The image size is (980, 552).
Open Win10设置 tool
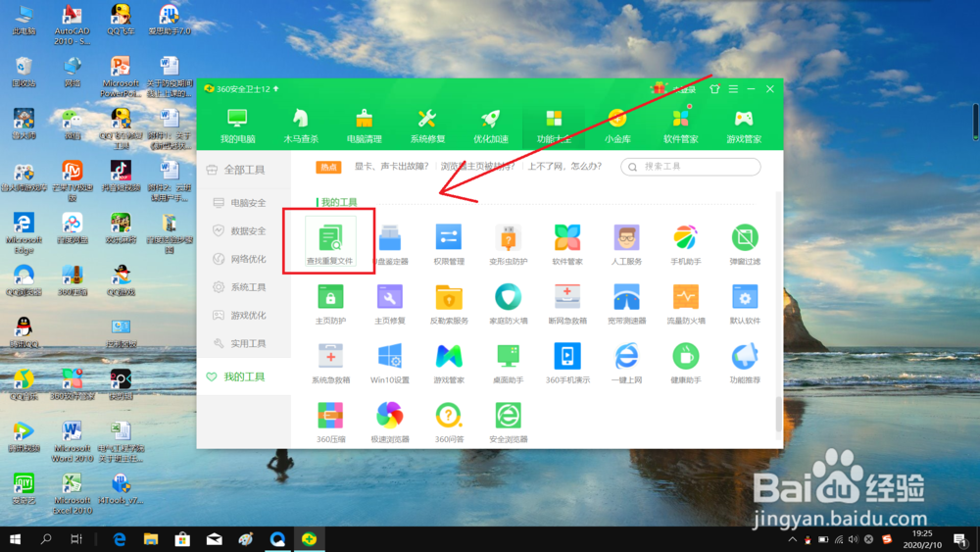click(x=390, y=363)
